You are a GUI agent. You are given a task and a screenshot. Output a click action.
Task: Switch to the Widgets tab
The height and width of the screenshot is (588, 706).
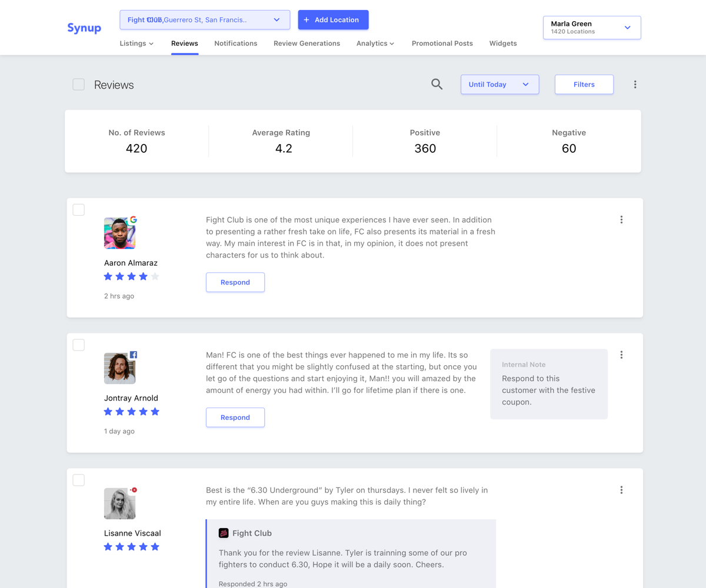pos(503,44)
